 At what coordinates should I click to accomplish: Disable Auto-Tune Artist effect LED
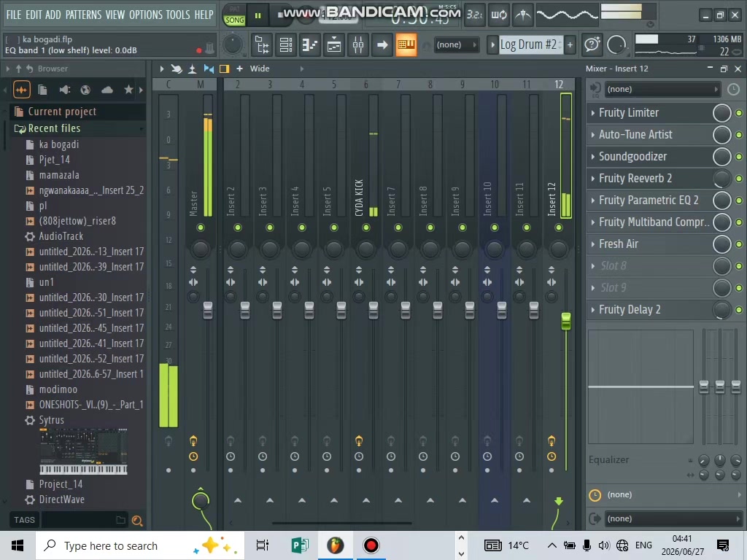click(739, 135)
